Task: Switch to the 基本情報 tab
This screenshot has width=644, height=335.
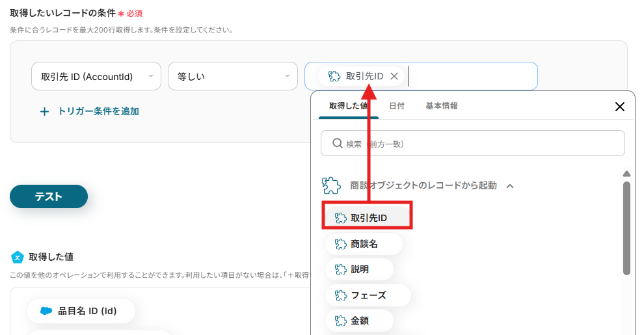Action: tap(442, 106)
